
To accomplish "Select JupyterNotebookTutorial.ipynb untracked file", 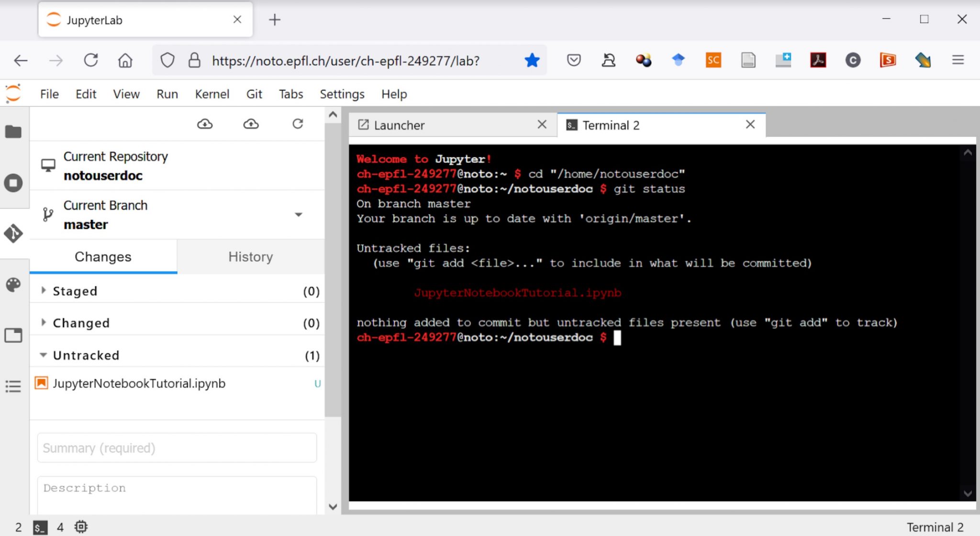I will point(139,383).
